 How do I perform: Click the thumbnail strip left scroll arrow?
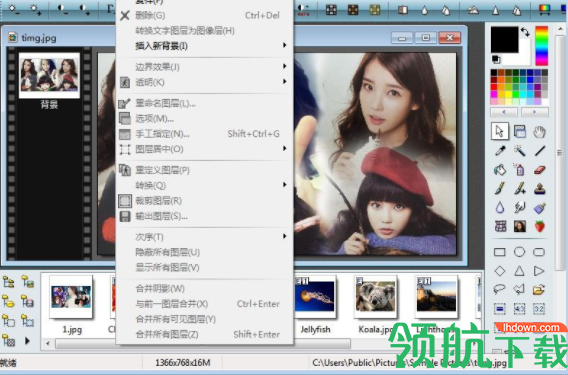[x=48, y=343]
